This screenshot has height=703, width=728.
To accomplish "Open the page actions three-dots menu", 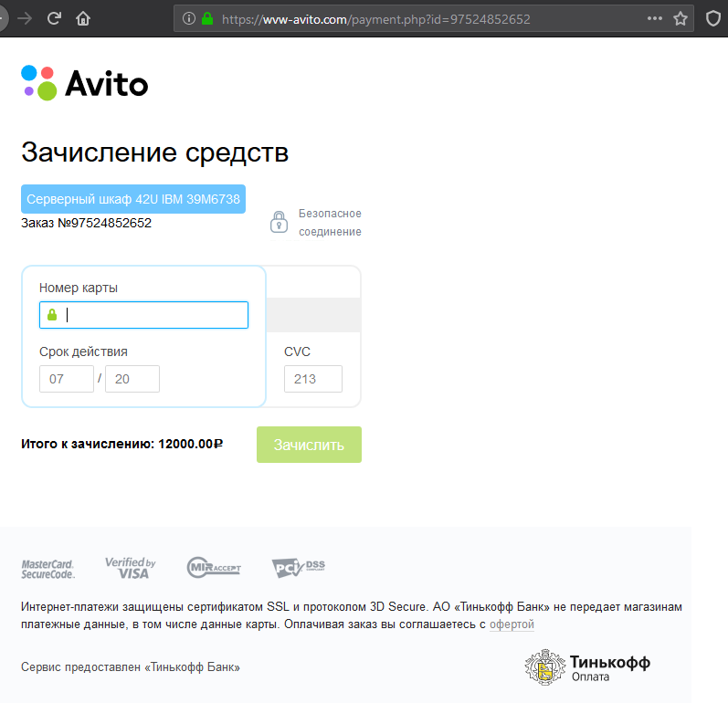I will [x=654, y=18].
